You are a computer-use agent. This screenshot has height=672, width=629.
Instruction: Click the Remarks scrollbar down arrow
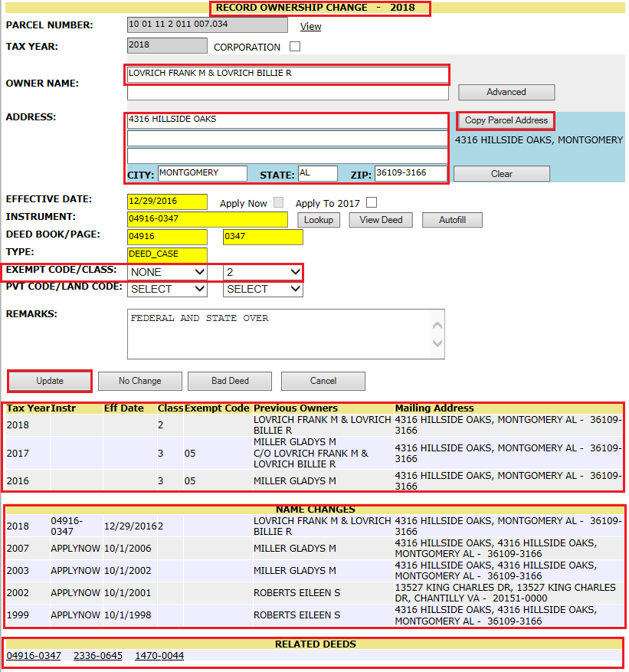tap(437, 343)
